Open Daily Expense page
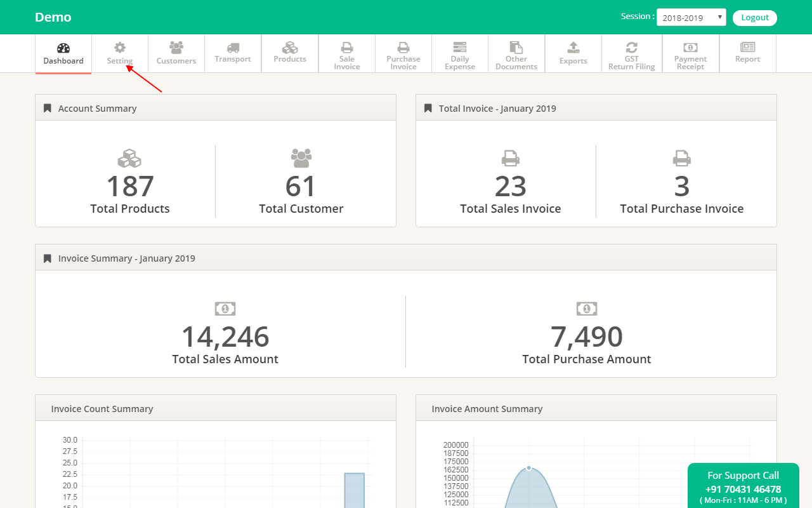Screen dimensions: 812x508 tap(460, 54)
